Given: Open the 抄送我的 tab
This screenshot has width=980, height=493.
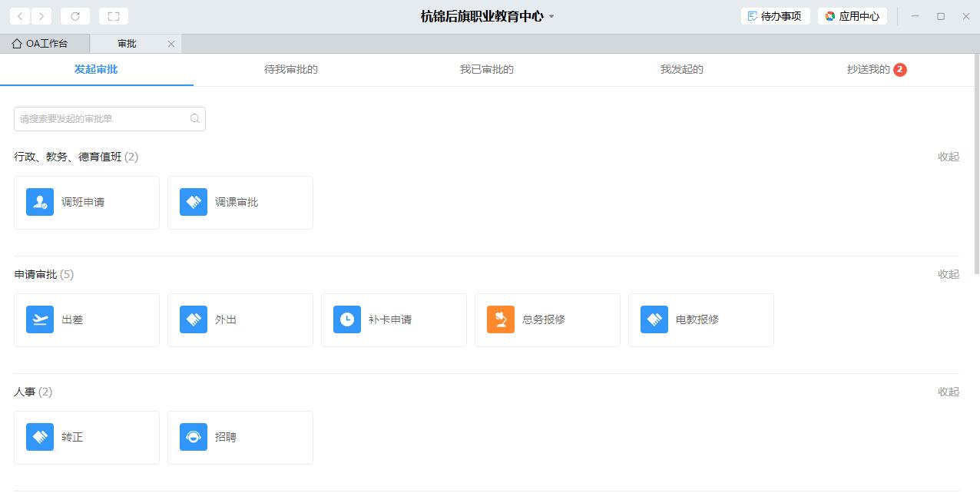Looking at the screenshot, I should tap(869, 69).
